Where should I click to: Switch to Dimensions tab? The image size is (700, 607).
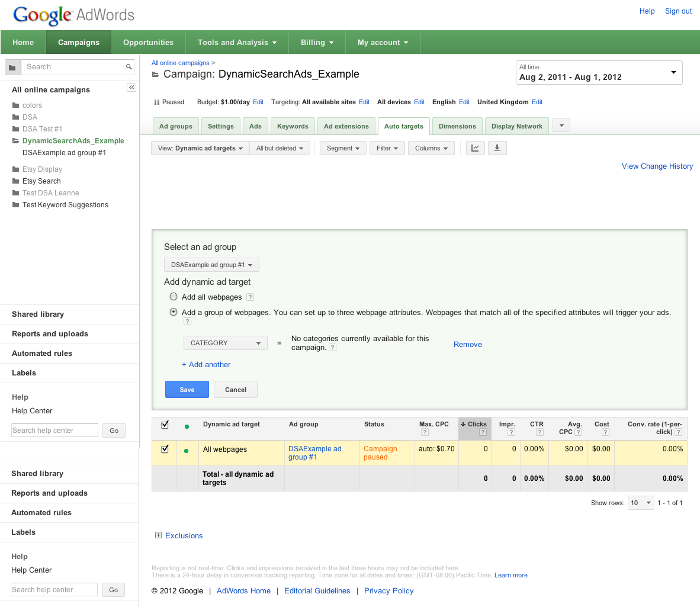[457, 126]
